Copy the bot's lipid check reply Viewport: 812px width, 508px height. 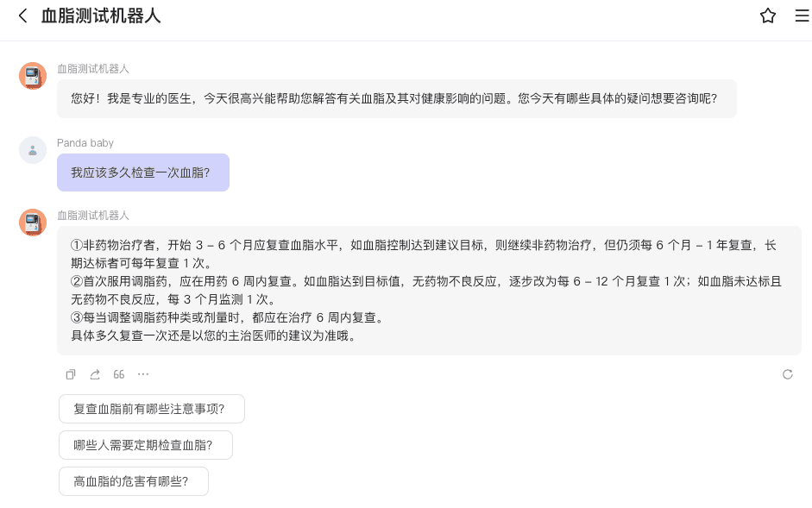(x=71, y=374)
